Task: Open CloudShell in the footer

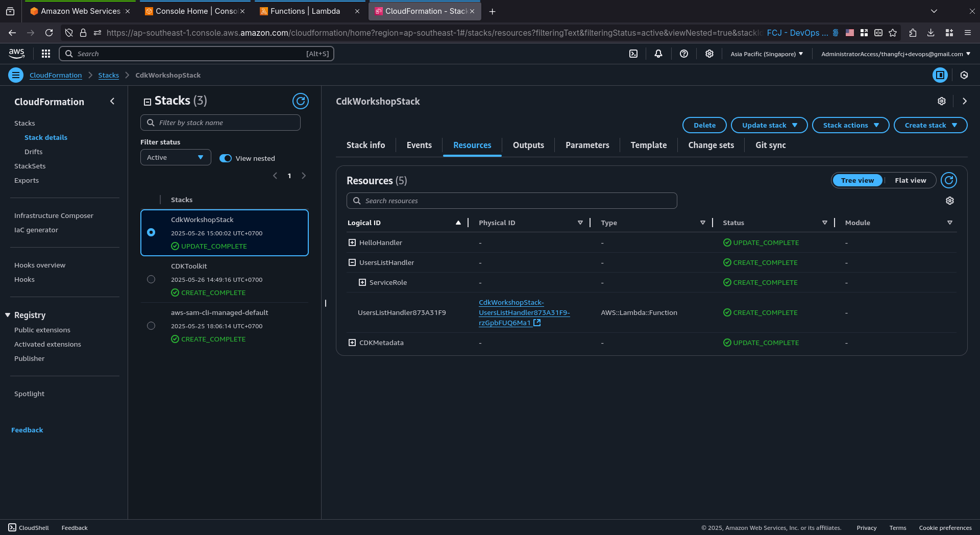Action: [29, 528]
